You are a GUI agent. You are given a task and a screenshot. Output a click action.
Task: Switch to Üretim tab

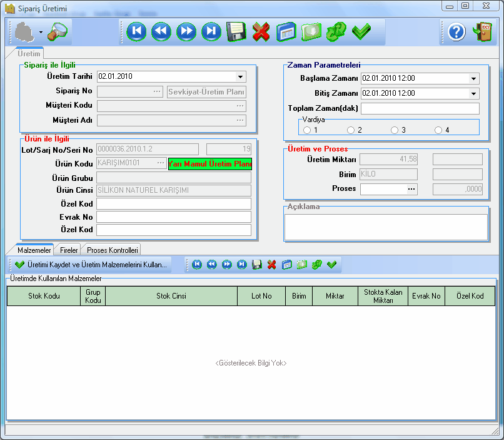(29, 53)
